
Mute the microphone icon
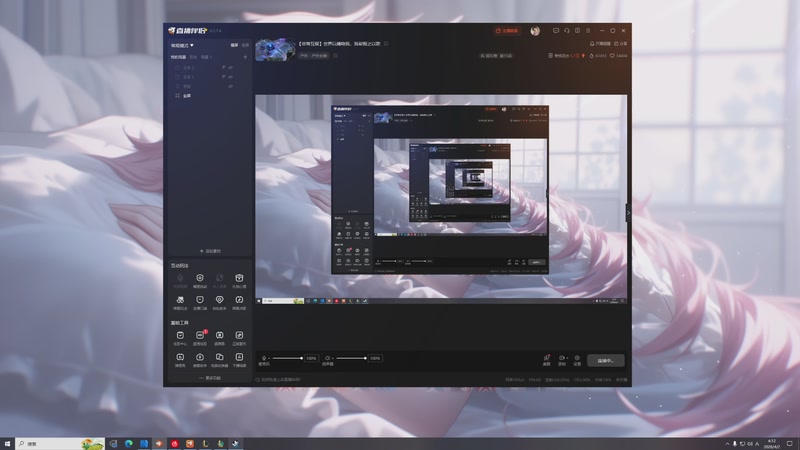point(264,358)
